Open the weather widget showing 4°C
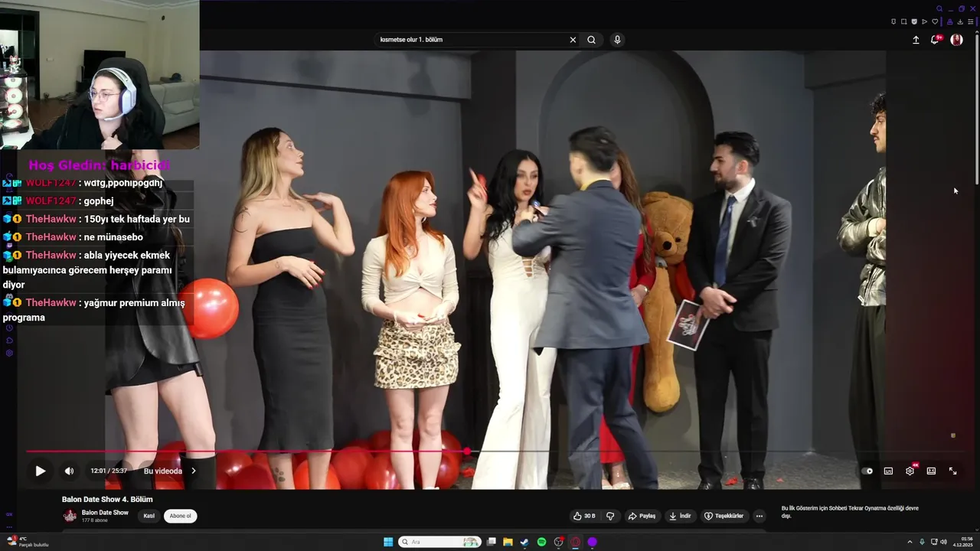980x551 pixels. (x=28, y=542)
